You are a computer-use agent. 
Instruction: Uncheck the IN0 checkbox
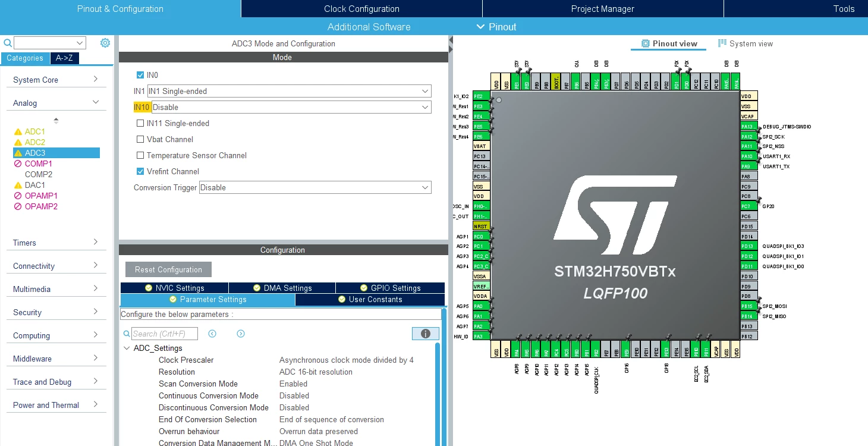point(140,75)
